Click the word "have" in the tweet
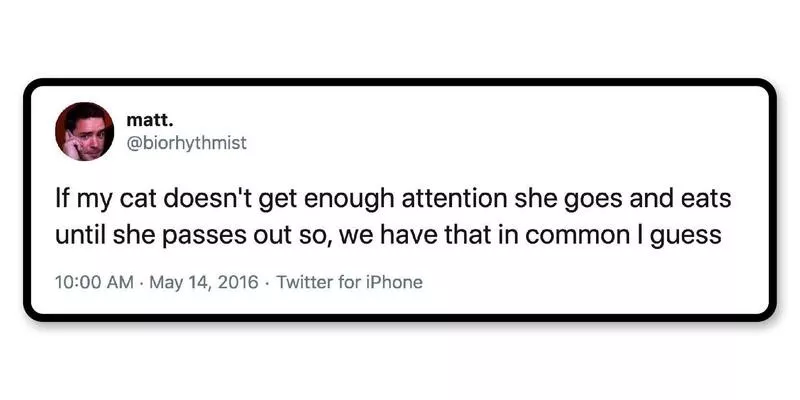 (394, 235)
